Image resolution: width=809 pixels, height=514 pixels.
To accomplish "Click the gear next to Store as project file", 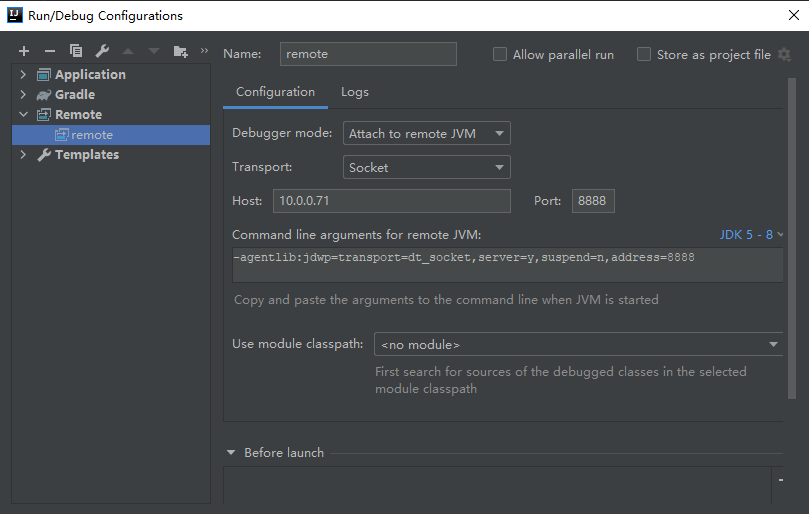I will pos(784,55).
